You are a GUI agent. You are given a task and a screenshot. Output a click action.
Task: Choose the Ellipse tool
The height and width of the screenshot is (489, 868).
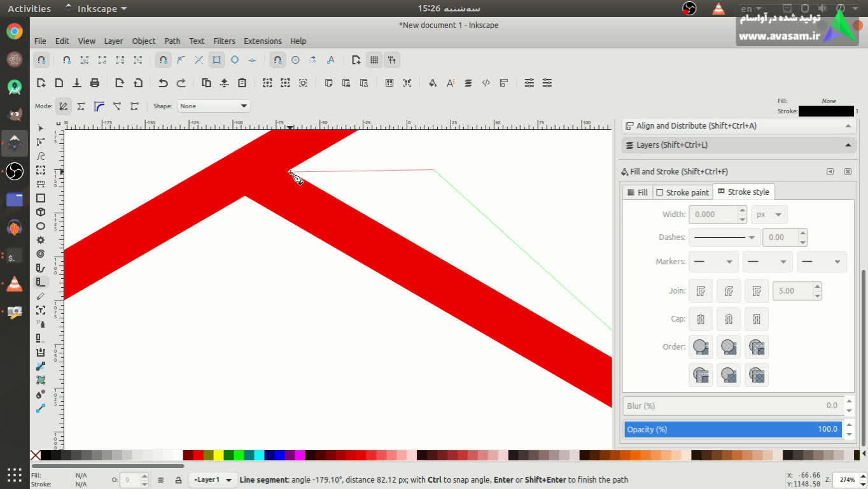(x=41, y=226)
